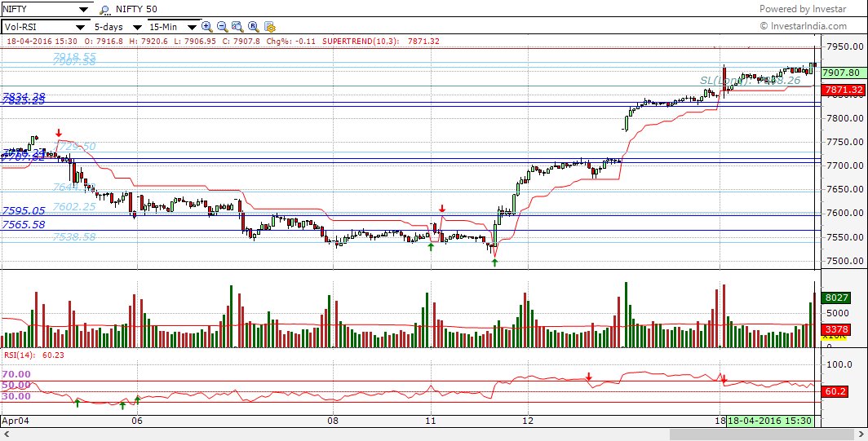Click the 7595.05 support level label
The width and height of the screenshot is (868, 441).
click(23, 211)
